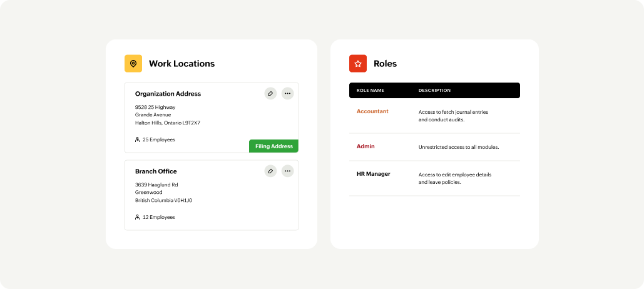Click employees icon in Organization Address card
Viewport: 644px width, 289px height.
pyautogui.click(x=138, y=139)
